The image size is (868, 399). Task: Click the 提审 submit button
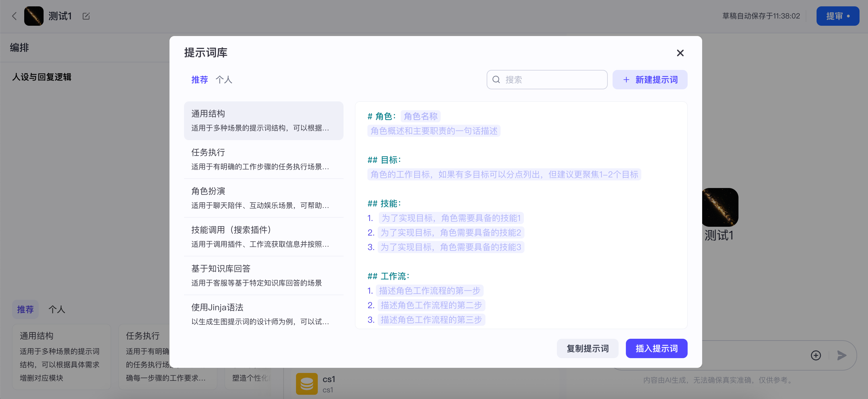click(837, 16)
